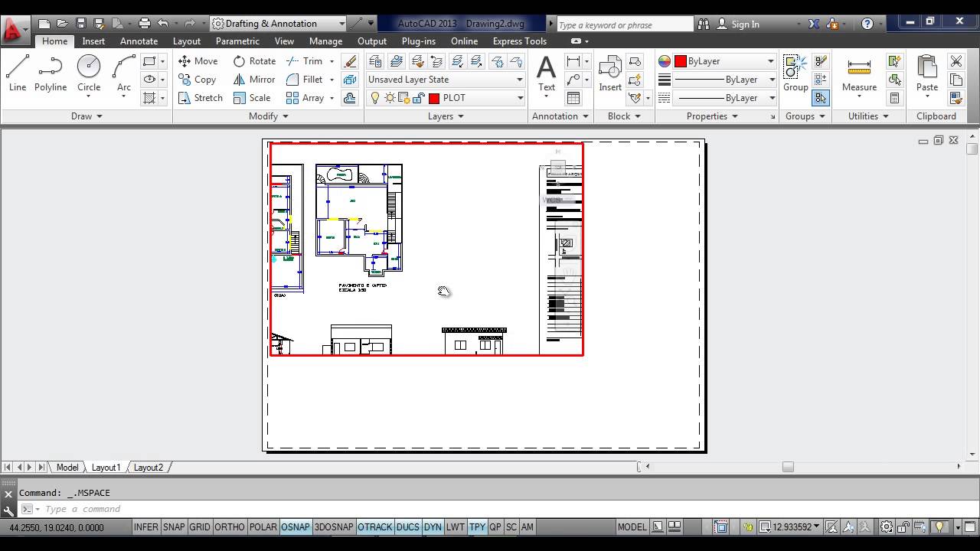
Task: Open the Layout2 tab
Action: (x=149, y=467)
